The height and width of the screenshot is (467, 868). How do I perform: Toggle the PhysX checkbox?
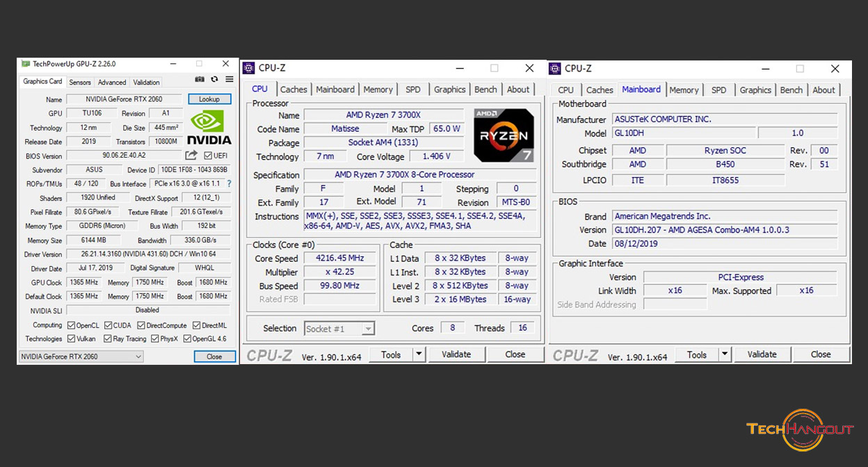(x=154, y=339)
